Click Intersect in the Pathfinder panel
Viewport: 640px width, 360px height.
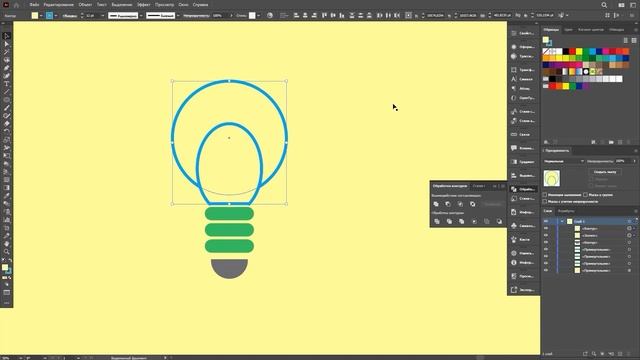click(x=460, y=204)
